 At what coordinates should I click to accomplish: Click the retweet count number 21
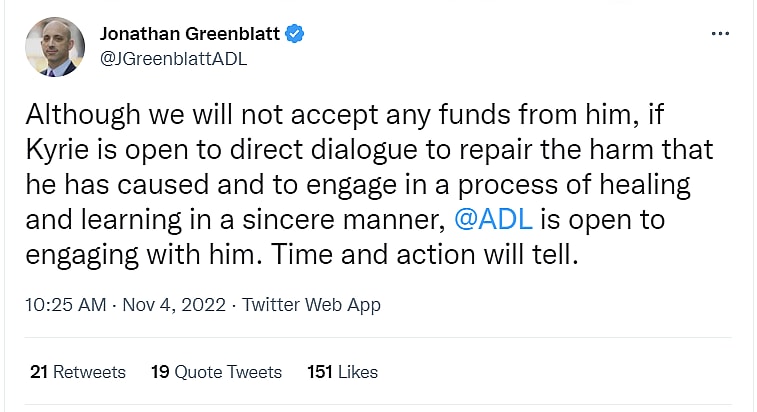39,372
